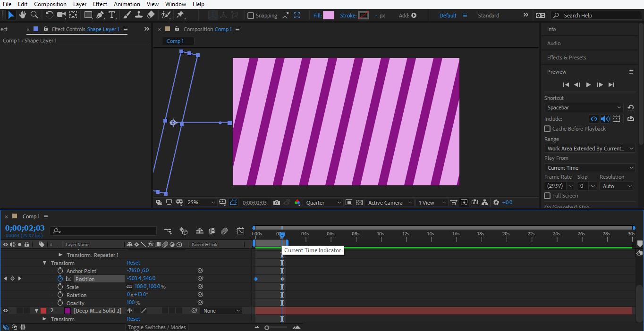Select the Pen tool
Screen dimensions: 644x331
(x=100, y=15)
